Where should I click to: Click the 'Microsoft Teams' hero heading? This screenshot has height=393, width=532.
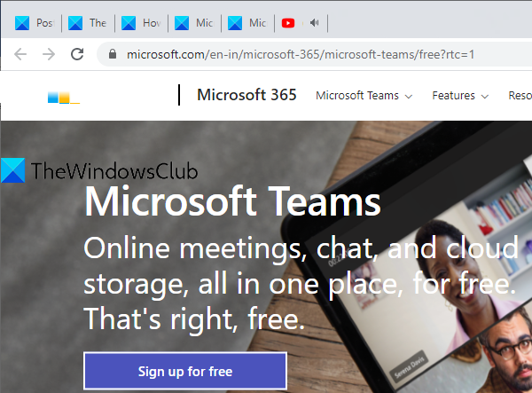(x=232, y=201)
